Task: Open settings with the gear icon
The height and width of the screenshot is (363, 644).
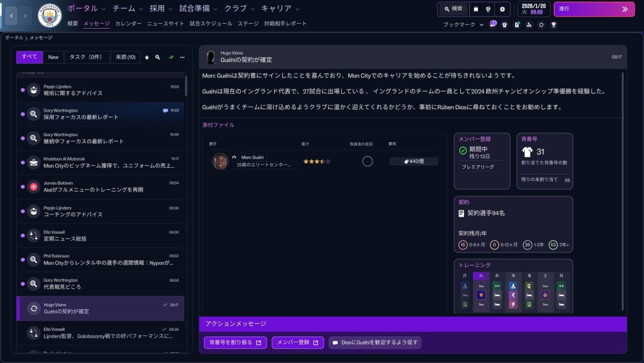Action: point(502,9)
